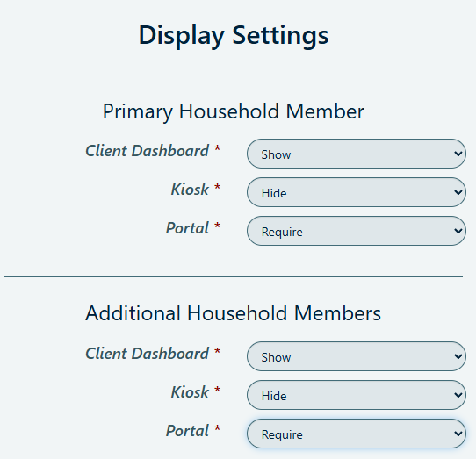Click the Kiosk label under Primary Household Member
The height and width of the screenshot is (459, 476).
pos(190,190)
